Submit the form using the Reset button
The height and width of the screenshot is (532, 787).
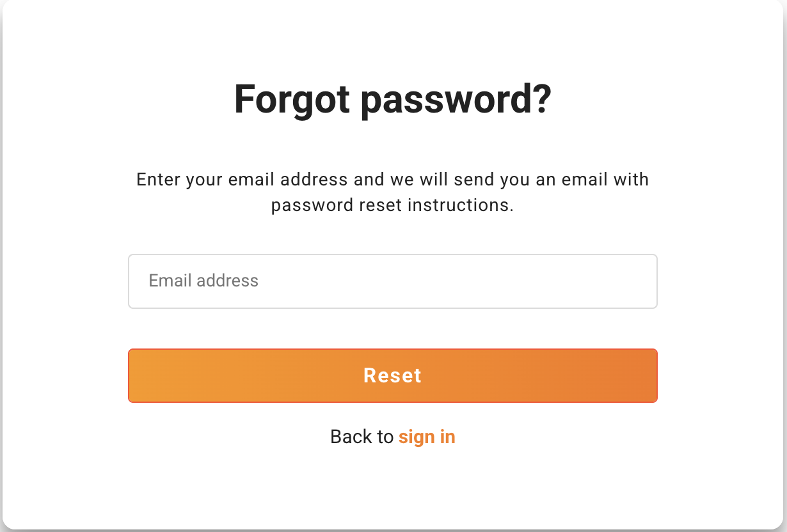[x=392, y=375]
